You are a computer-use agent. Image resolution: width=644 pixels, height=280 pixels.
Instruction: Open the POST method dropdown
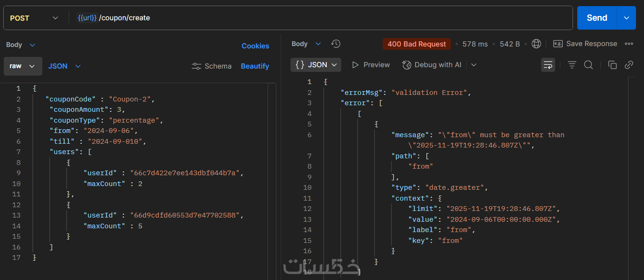34,18
